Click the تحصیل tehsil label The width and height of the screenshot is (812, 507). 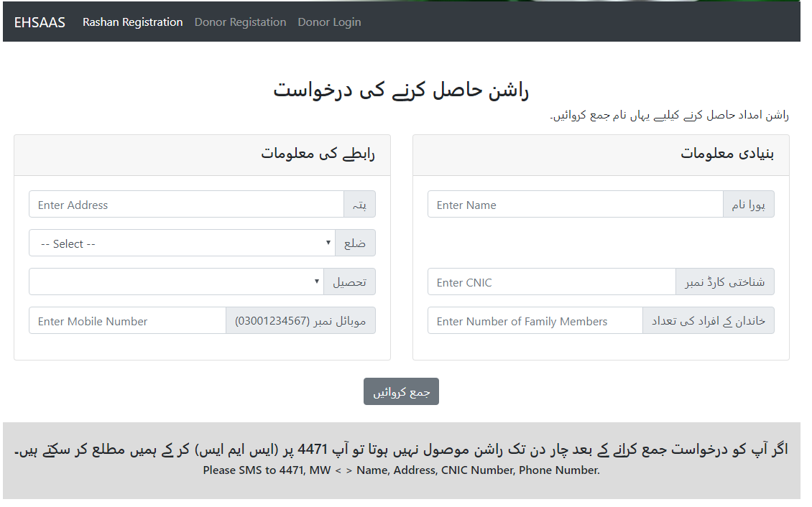point(349,282)
